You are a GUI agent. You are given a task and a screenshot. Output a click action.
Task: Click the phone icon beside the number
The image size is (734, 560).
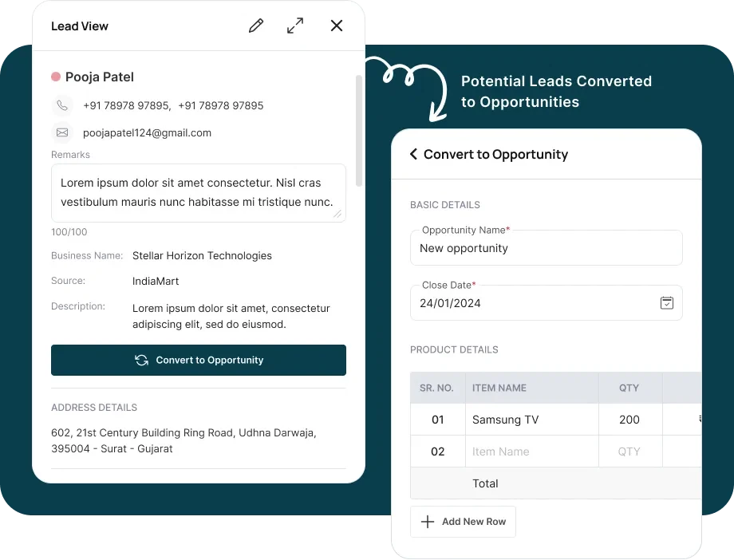pyautogui.click(x=62, y=105)
